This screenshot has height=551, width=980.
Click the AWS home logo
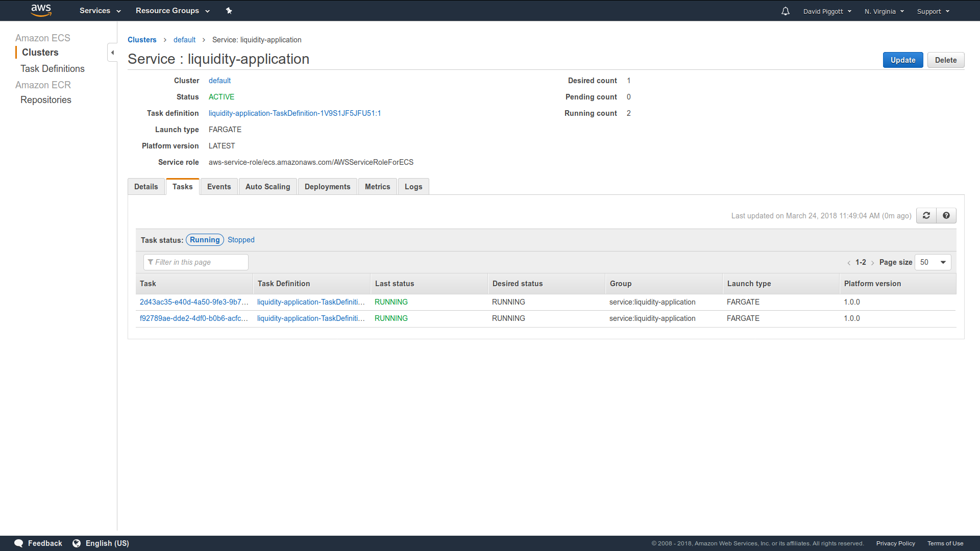pyautogui.click(x=41, y=10)
